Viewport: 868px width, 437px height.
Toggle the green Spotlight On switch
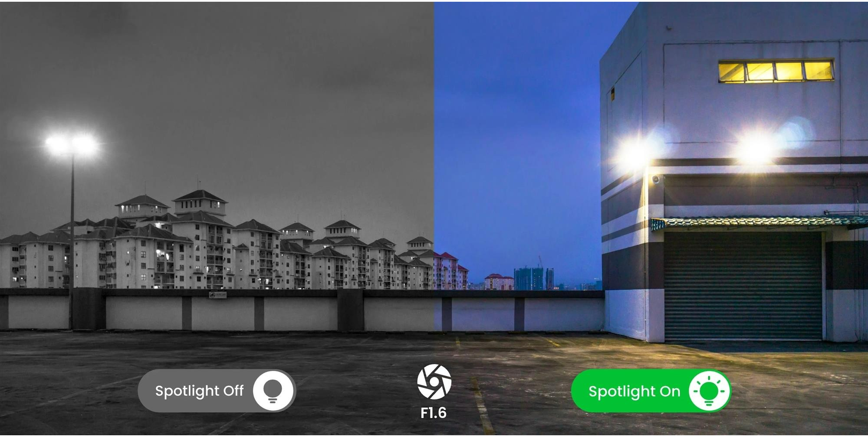651,391
